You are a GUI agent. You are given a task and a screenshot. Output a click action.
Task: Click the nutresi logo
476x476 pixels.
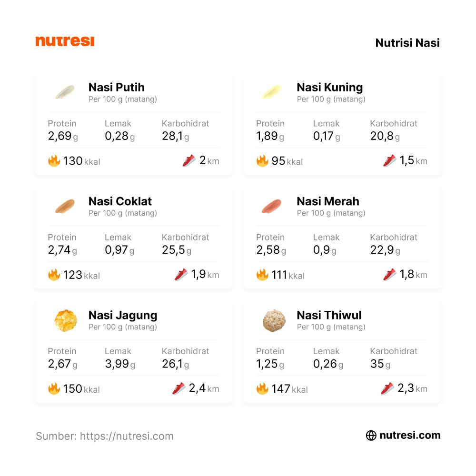click(x=65, y=41)
